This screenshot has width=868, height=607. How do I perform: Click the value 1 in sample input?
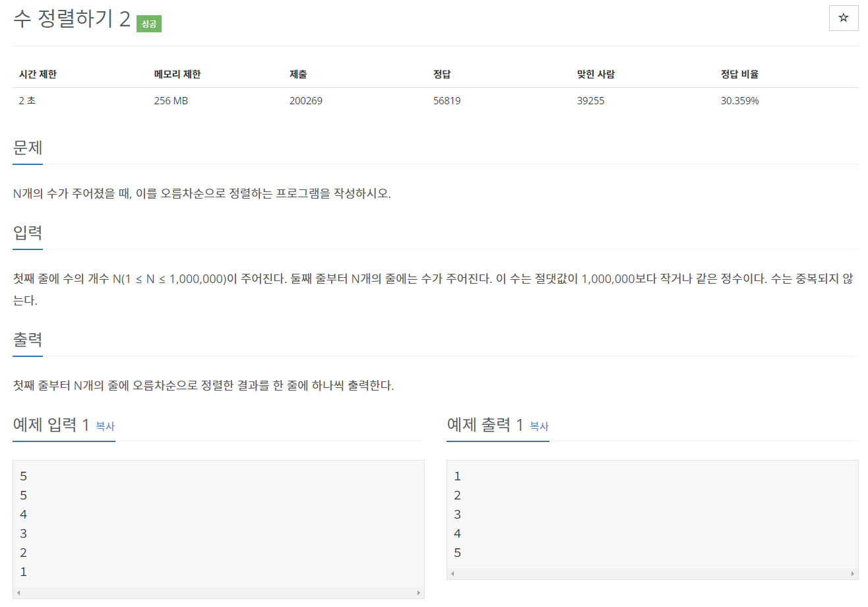click(24, 572)
